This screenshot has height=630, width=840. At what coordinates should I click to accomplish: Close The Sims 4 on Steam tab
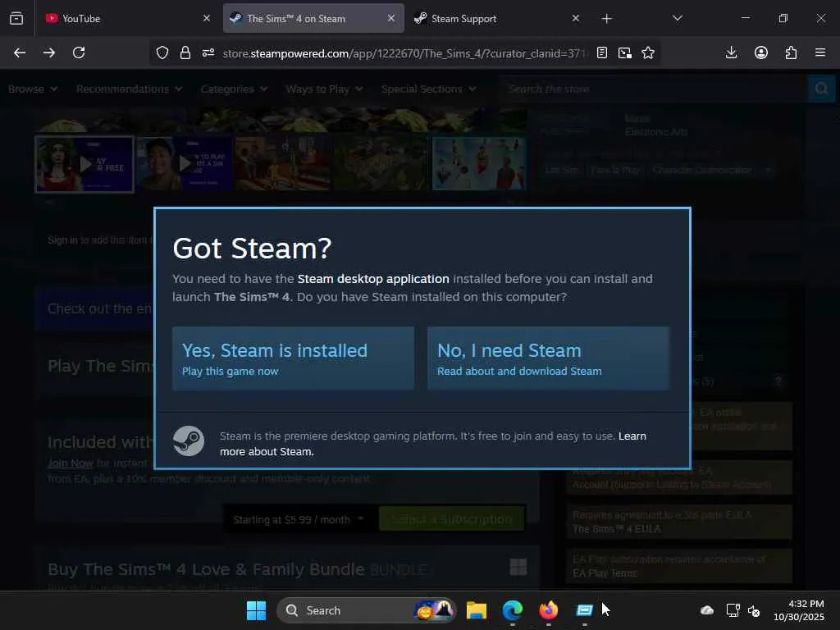pyautogui.click(x=391, y=18)
